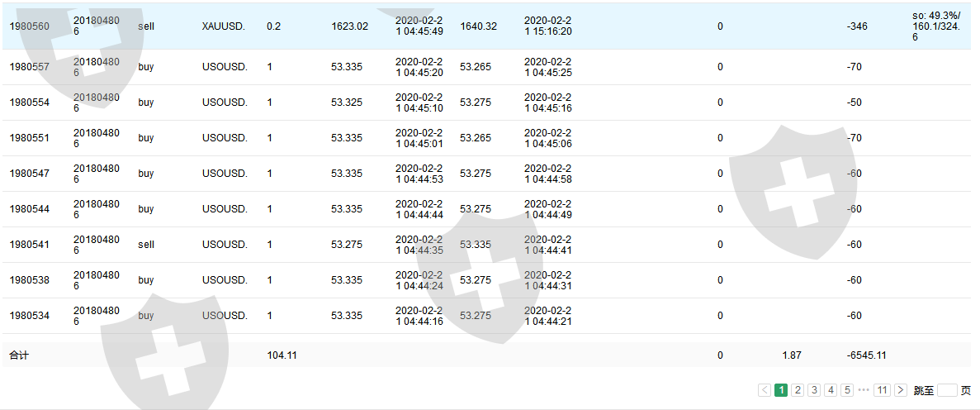
Task: Select order ID 1980544
Action: click(30, 209)
